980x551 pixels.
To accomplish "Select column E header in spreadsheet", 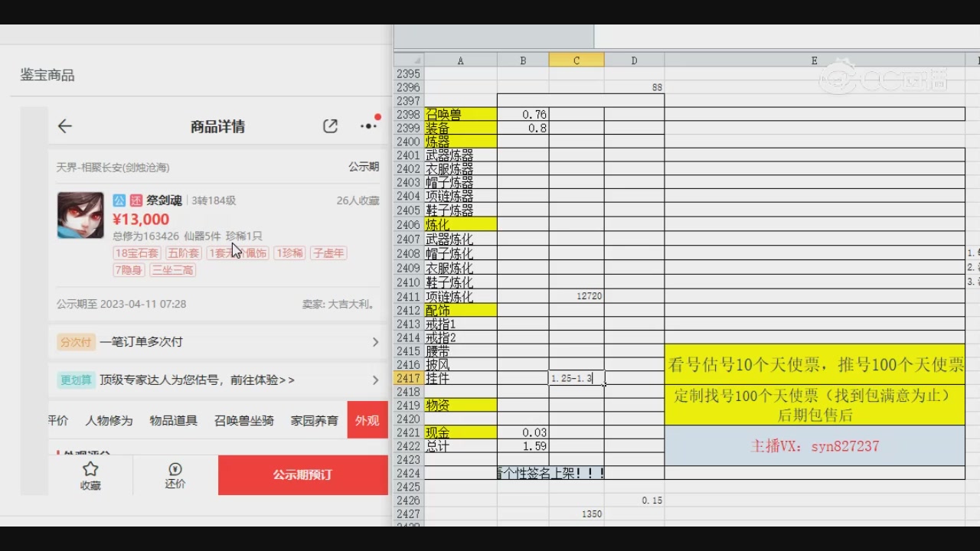I will 815,60.
